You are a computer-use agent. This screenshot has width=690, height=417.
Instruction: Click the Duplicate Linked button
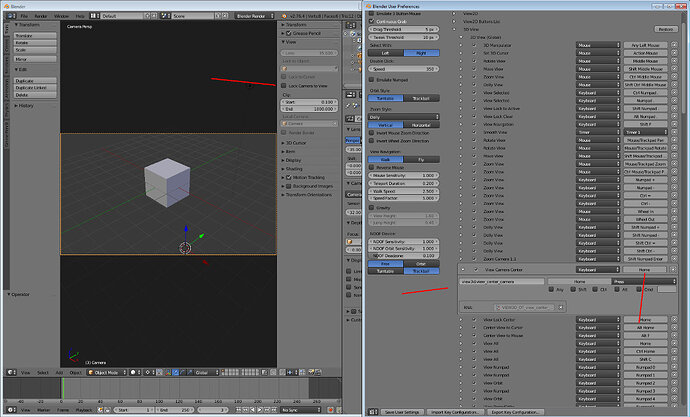point(35,88)
